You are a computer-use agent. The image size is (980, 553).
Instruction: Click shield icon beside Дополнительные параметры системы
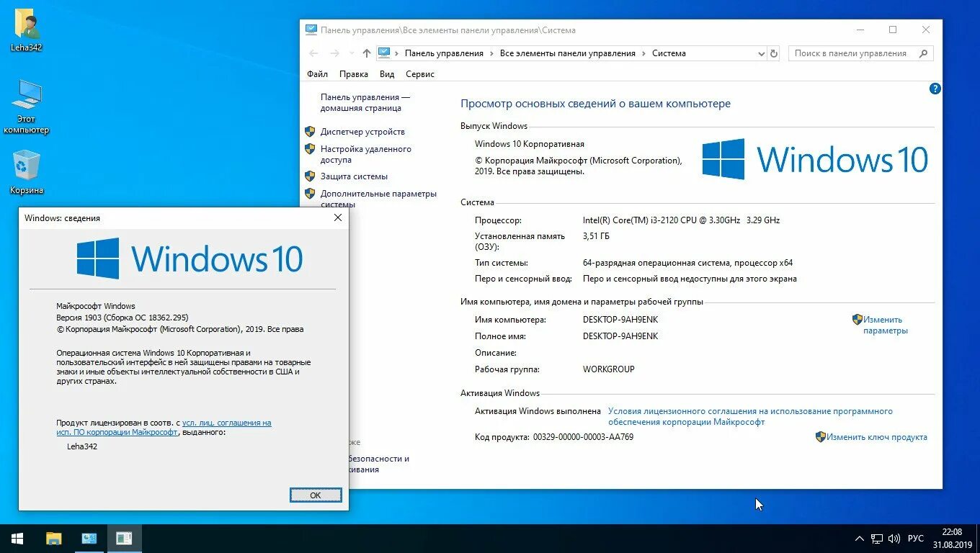[310, 194]
